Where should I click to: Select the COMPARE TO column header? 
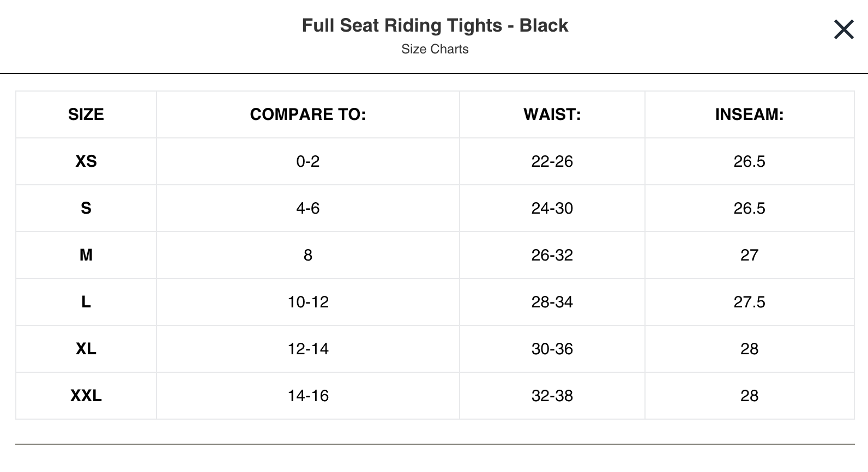(x=308, y=114)
